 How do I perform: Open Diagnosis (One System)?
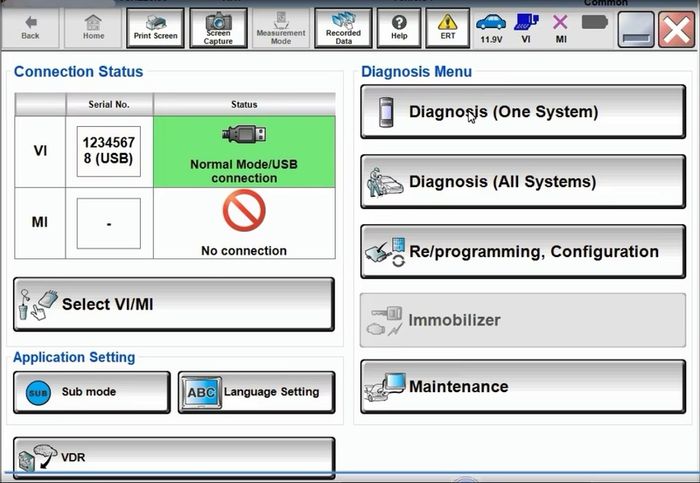click(x=523, y=112)
